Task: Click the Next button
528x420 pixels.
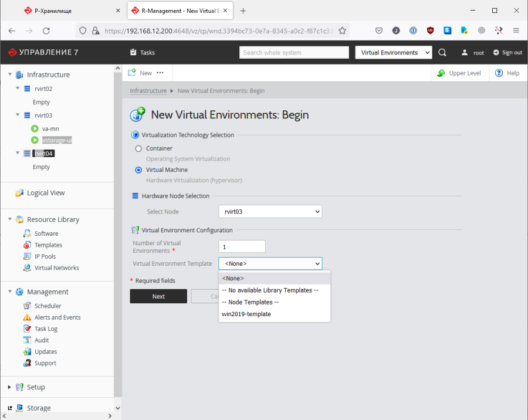Action: [x=158, y=296]
